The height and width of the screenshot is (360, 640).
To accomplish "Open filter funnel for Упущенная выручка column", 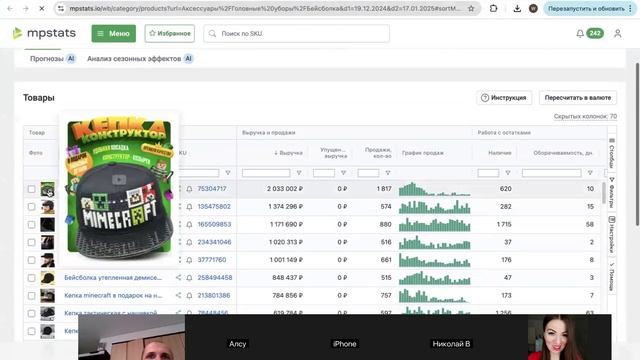I will tap(343, 173).
